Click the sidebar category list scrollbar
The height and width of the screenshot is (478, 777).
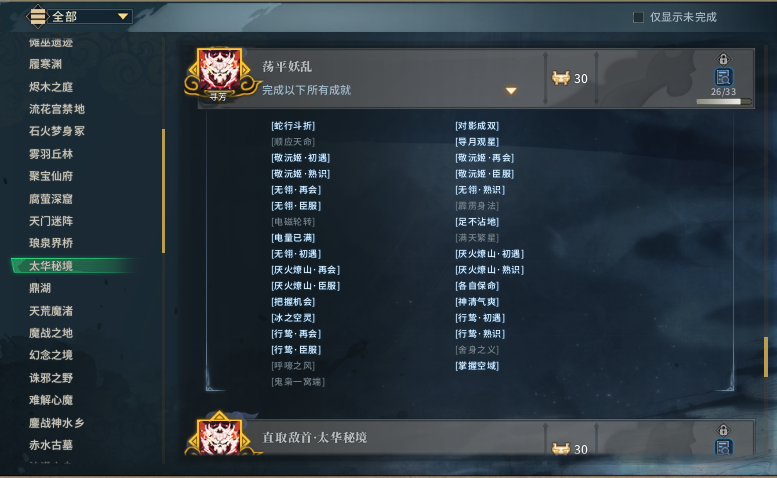tap(164, 191)
